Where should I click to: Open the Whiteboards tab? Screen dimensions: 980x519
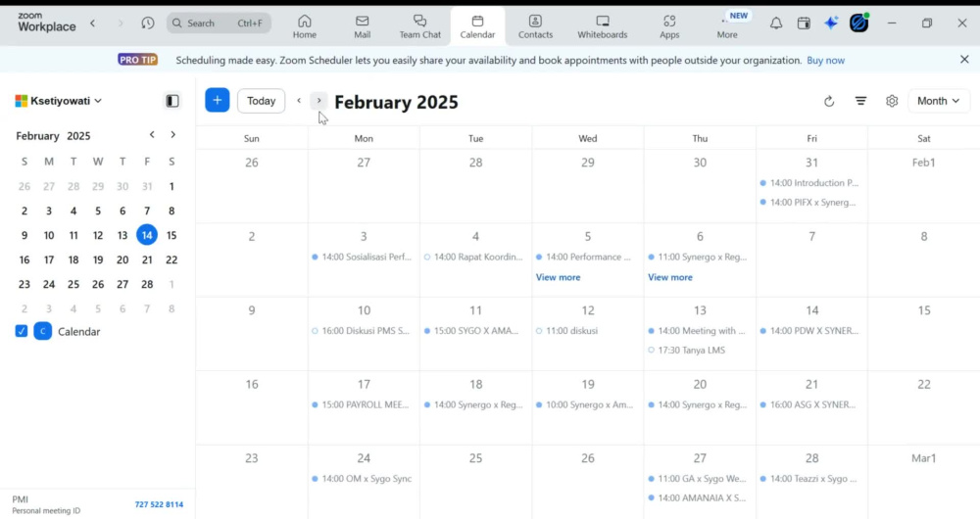602,26
